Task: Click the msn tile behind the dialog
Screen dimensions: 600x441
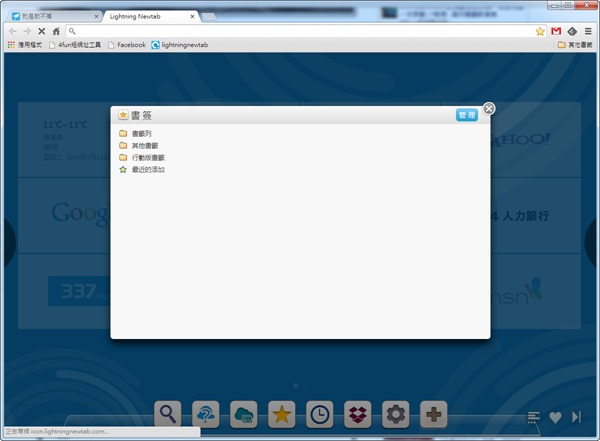Action: [x=536, y=291]
